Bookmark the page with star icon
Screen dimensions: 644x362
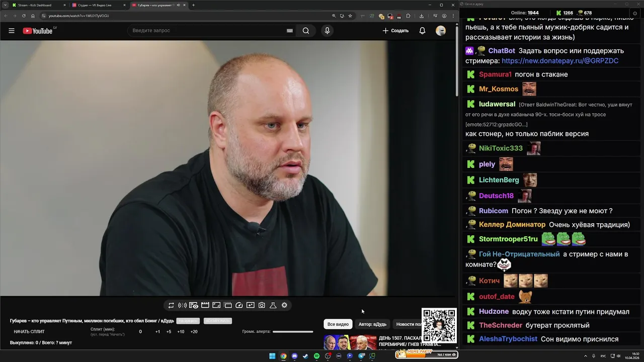(350, 16)
